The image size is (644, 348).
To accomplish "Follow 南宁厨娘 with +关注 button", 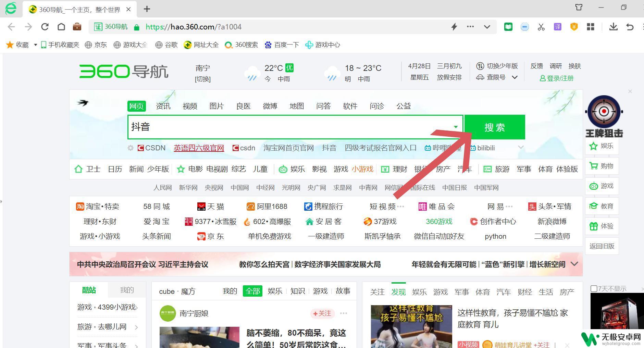I will [x=322, y=313].
